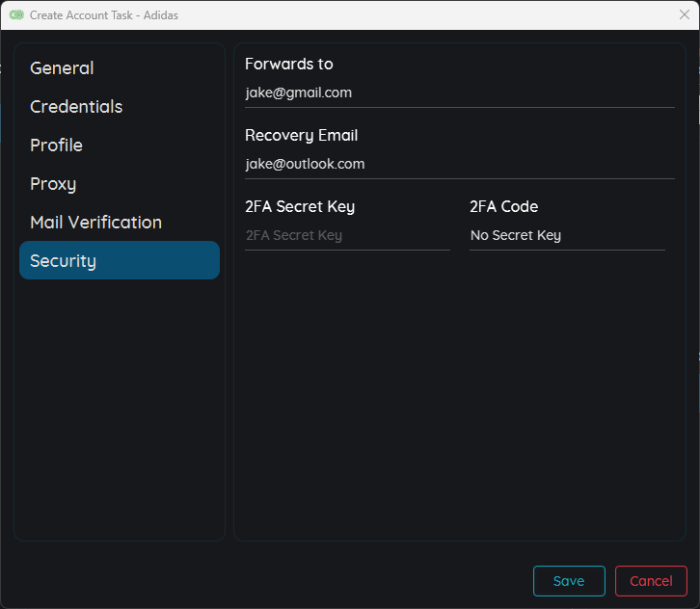700x609 pixels.
Task: Open the General section
Action: pos(62,68)
